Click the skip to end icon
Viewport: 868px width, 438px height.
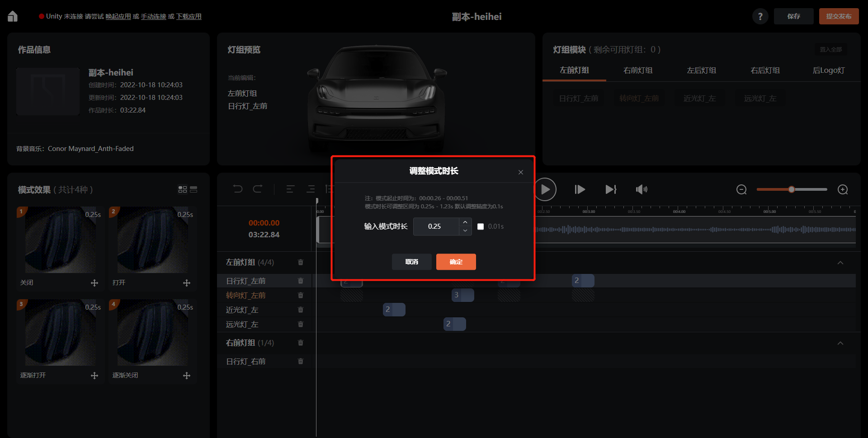(x=611, y=189)
